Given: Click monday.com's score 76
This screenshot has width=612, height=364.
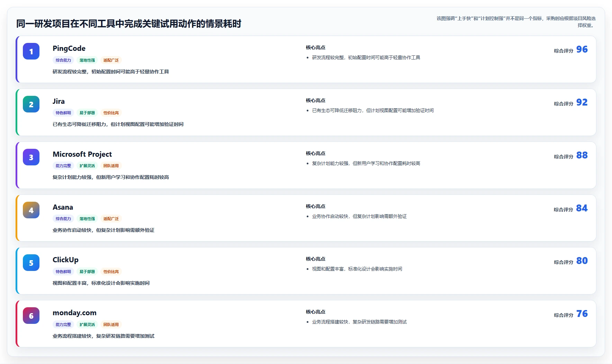Looking at the screenshot, I should 582,314.
